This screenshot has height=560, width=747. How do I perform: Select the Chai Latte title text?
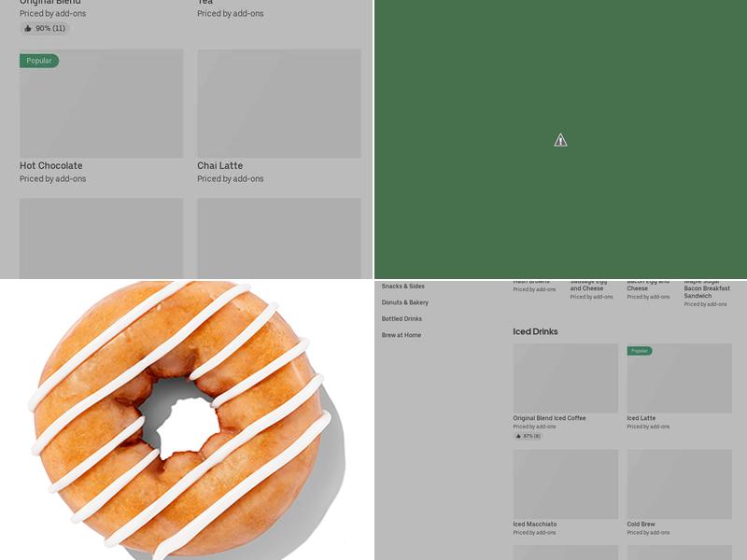220,166
